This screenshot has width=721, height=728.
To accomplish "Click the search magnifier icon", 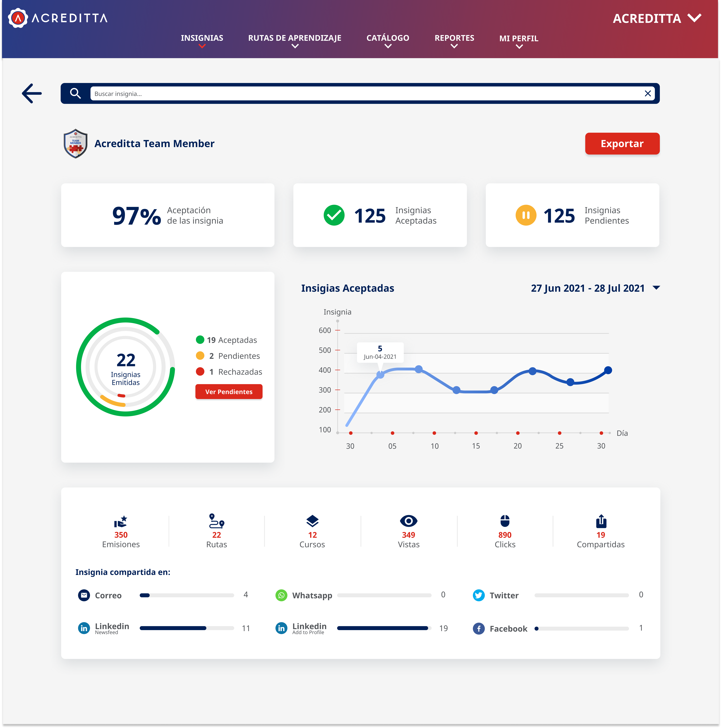I will click(75, 93).
